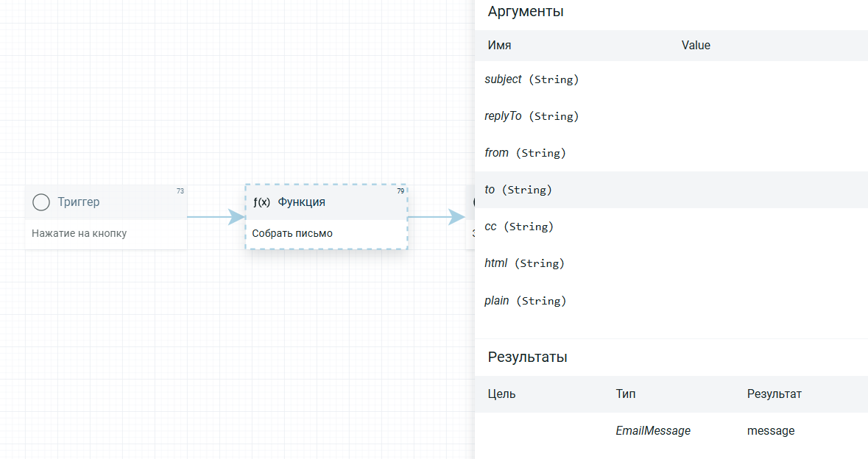This screenshot has height=459, width=868.
Task: Select the cc (String) argument row
Action: click(x=671, y=227)
